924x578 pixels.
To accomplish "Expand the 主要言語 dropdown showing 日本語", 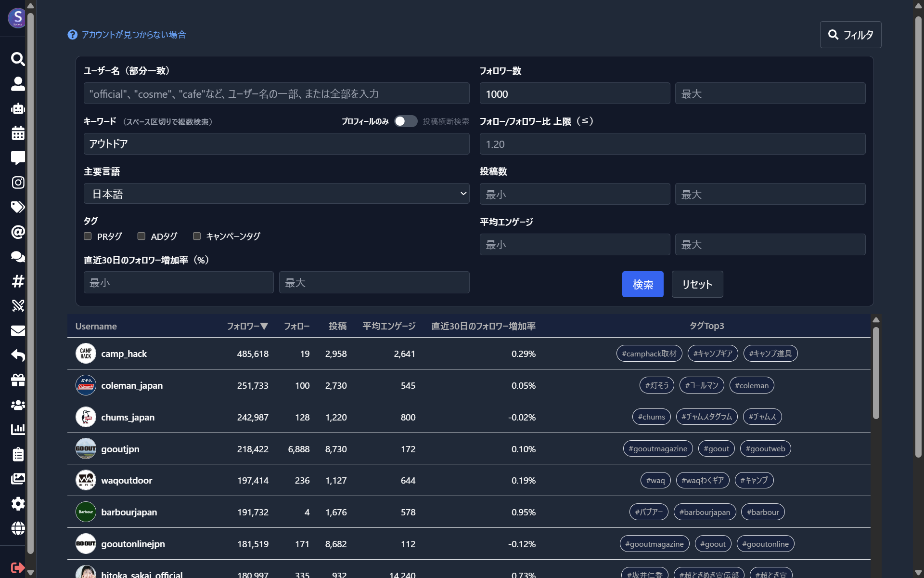I will point(276,194).
